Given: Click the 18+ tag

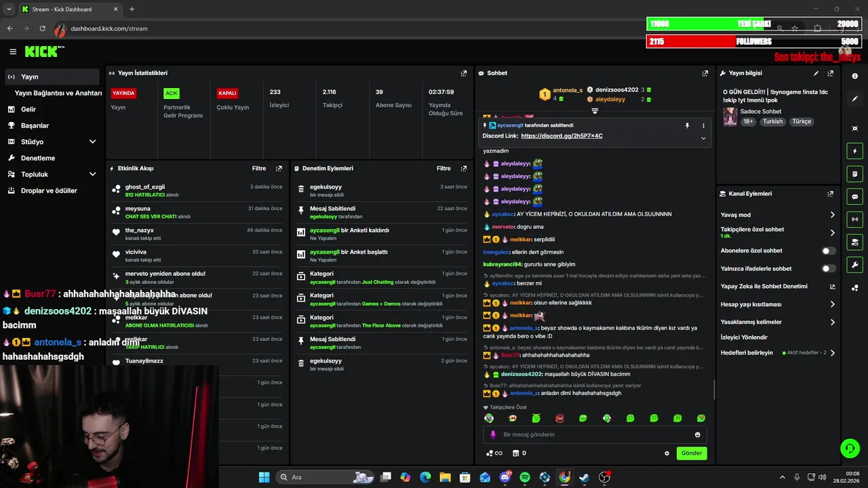Looking at the screenshot, I should [748, 121].
